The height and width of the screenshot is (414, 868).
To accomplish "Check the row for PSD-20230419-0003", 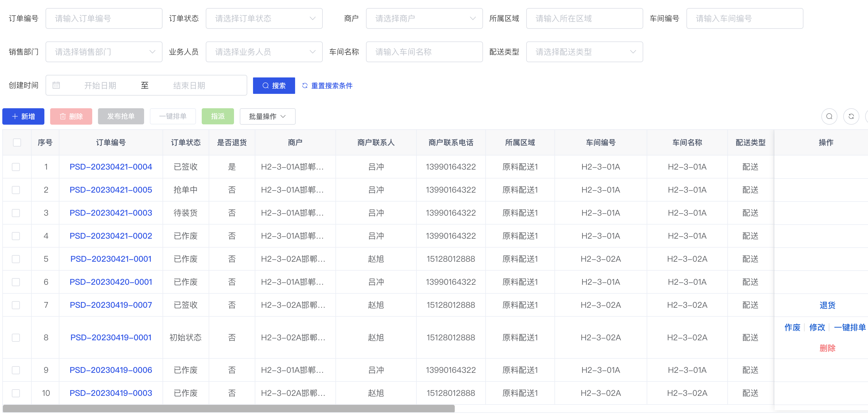I will tap(16, 394).
